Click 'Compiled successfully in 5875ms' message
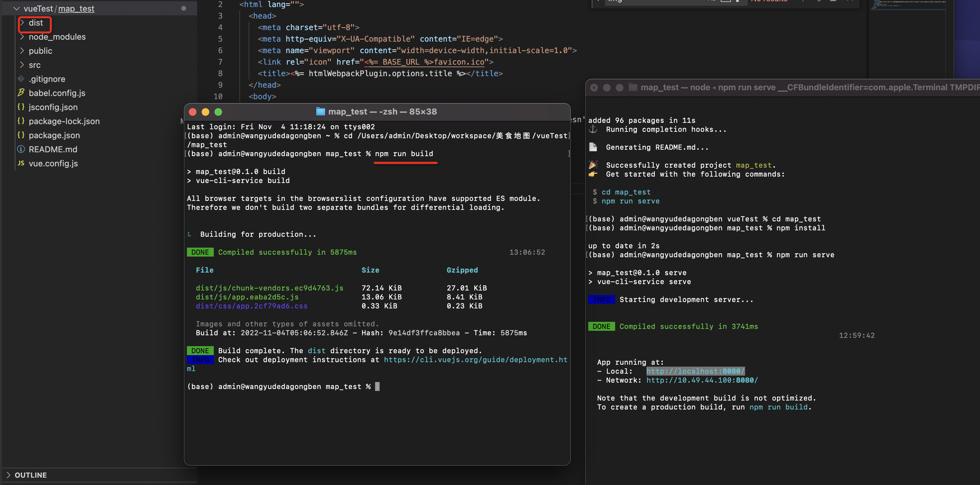Image resolution: width=980 pixels, height=485 pixels. [287, 252]
